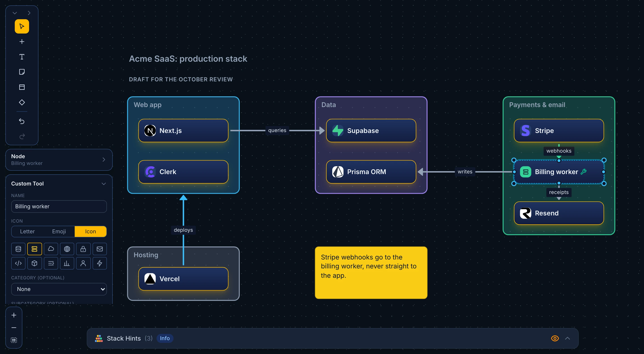Click the yellow Stripe webhooks sticky note
This screenshot has height=354, width=644.
(371, 273)
